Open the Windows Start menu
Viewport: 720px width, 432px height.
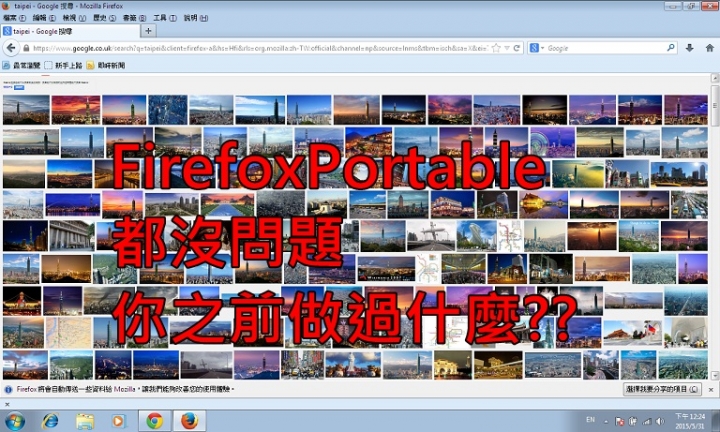click(x=15, y=421)
